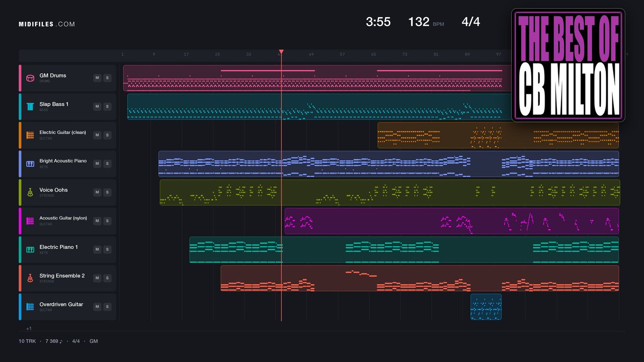The height and width of the screenshot is (362, 644).
Task: Jump to bar 25 on the ruler
Action: (x=217, y=54)
